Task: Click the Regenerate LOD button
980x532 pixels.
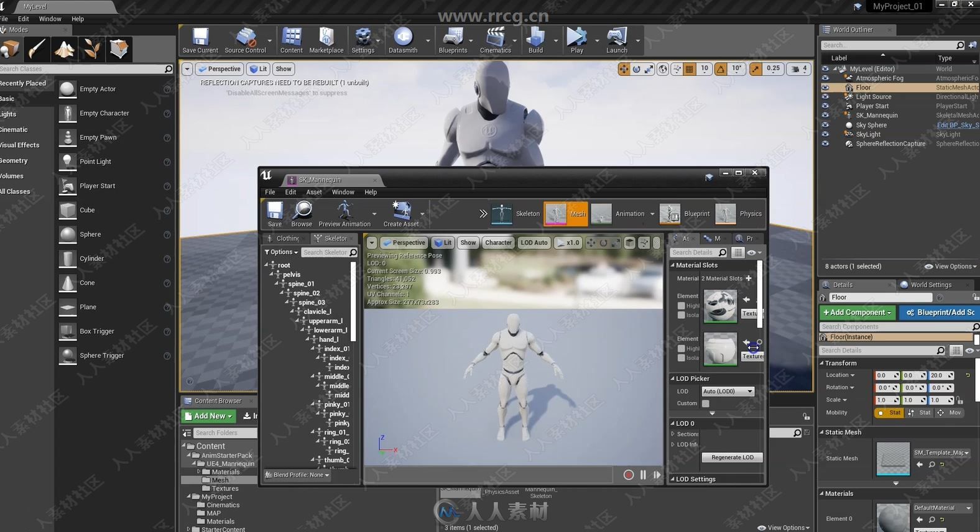Action: click(x=733, y=457)
